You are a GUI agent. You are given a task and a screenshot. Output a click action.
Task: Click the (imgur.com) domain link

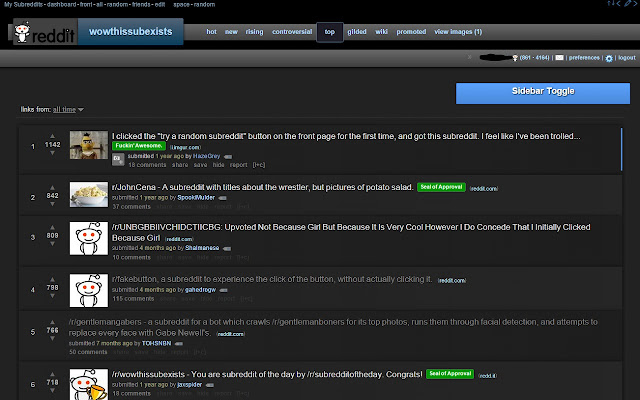click(185, 147)
